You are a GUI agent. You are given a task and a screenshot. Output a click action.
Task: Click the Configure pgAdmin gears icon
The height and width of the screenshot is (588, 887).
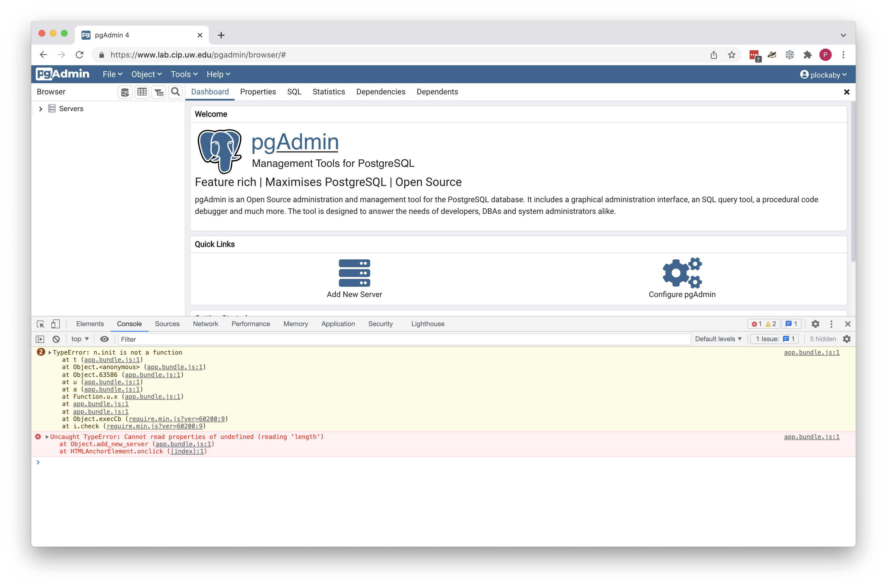click(x=682, y=273)
